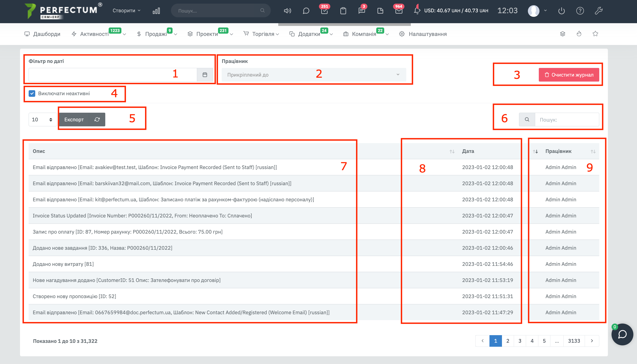The height and width of the screenshot is (364, 637).
Task: Click the favorites star icon
Action: point(595,34)
